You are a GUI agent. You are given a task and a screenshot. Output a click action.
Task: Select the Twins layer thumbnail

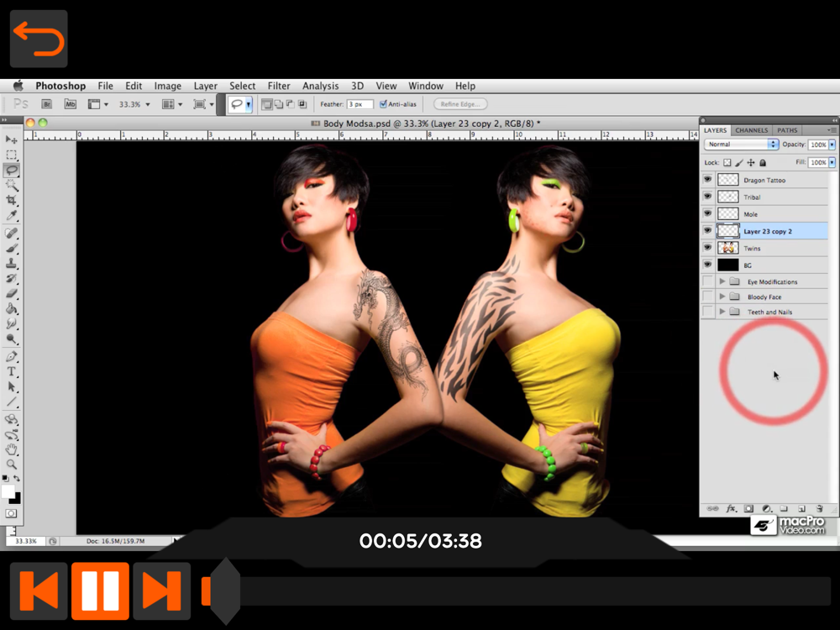727,248
